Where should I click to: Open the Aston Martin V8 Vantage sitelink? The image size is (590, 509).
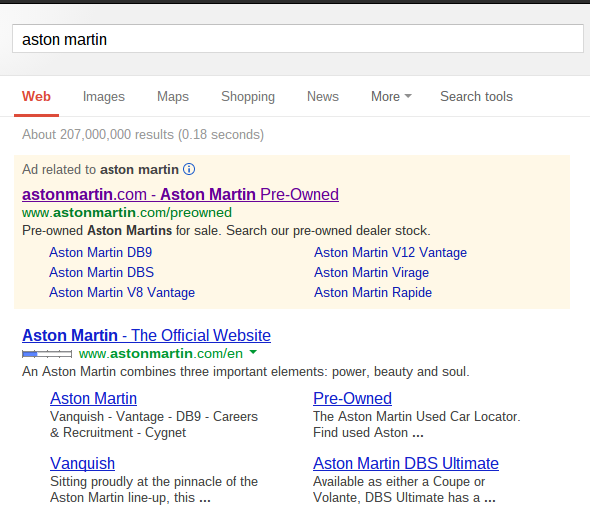pos(122,293)
